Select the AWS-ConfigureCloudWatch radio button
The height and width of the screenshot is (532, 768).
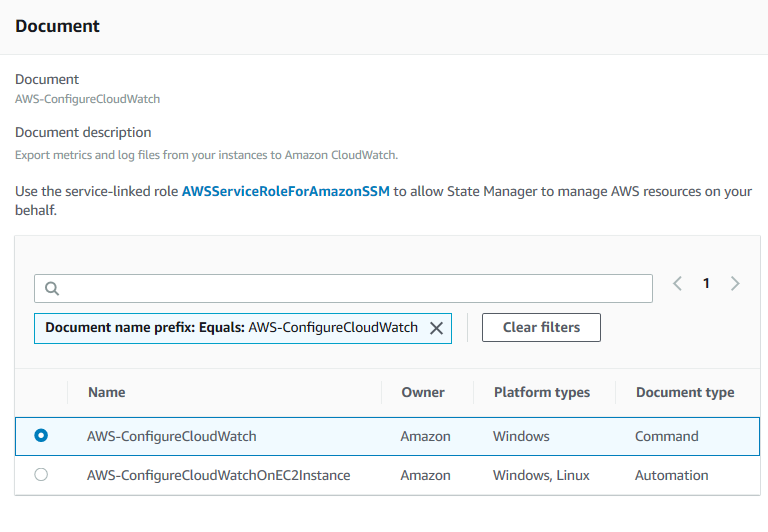[41, 436]
